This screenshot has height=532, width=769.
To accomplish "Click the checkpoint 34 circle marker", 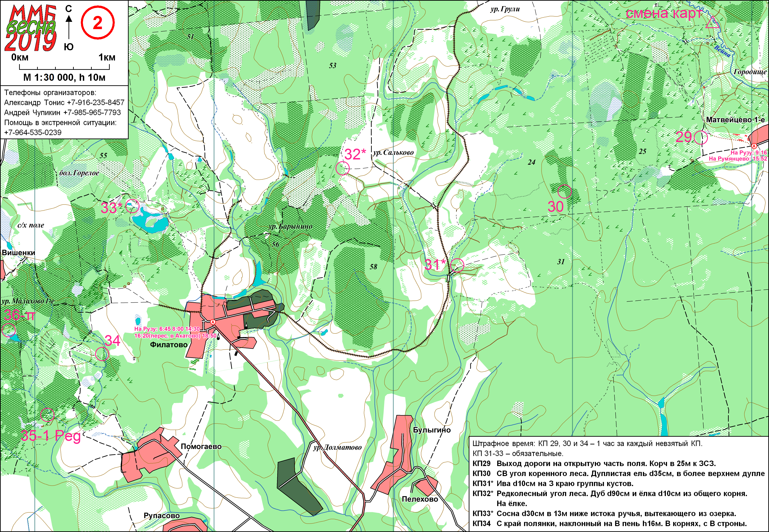I will click(x=102, y=354).
